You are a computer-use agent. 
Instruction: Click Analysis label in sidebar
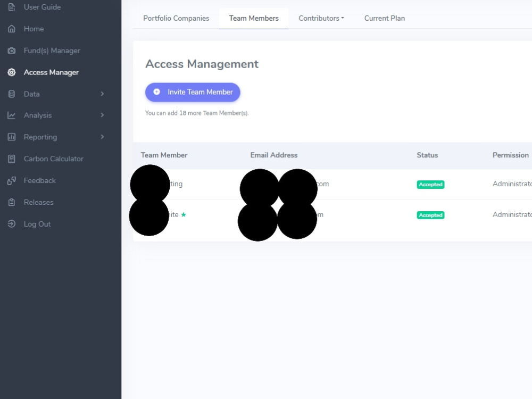[38, 115]
